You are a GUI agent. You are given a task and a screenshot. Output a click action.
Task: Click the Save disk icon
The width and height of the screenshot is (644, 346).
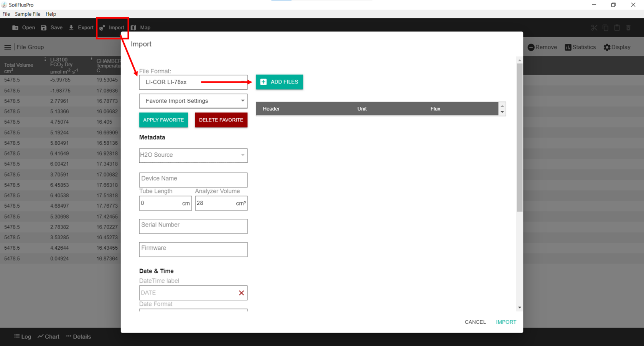pyautogui.click(x=44, y=28)
